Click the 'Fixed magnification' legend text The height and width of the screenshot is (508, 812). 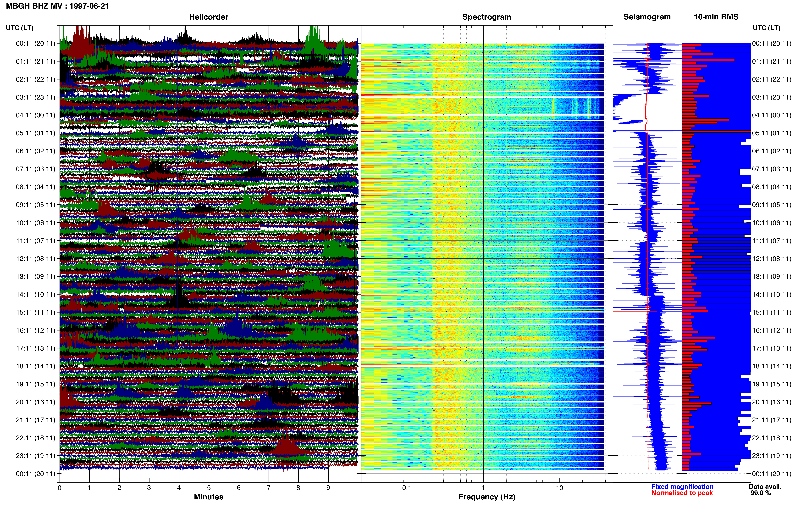[682, 487]
